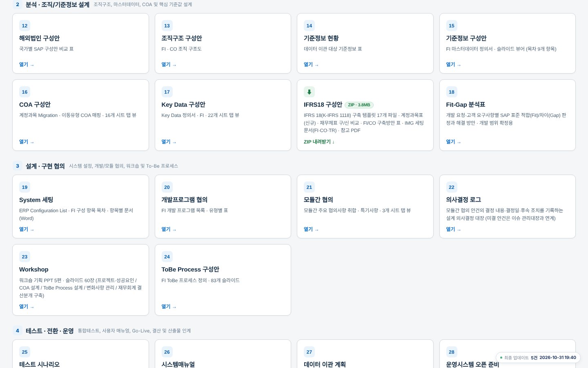The height and width of the screenshot is (368, 588).
Task: Open the 의사결정 로그 card's 열기 link
Action: pos(453,229)
